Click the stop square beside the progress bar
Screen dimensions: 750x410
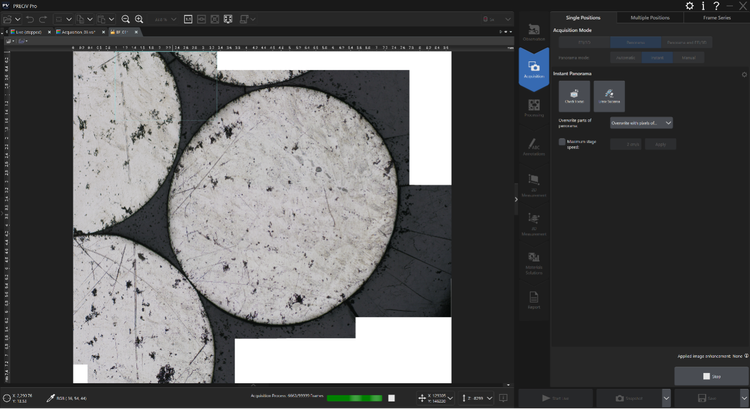391,398
